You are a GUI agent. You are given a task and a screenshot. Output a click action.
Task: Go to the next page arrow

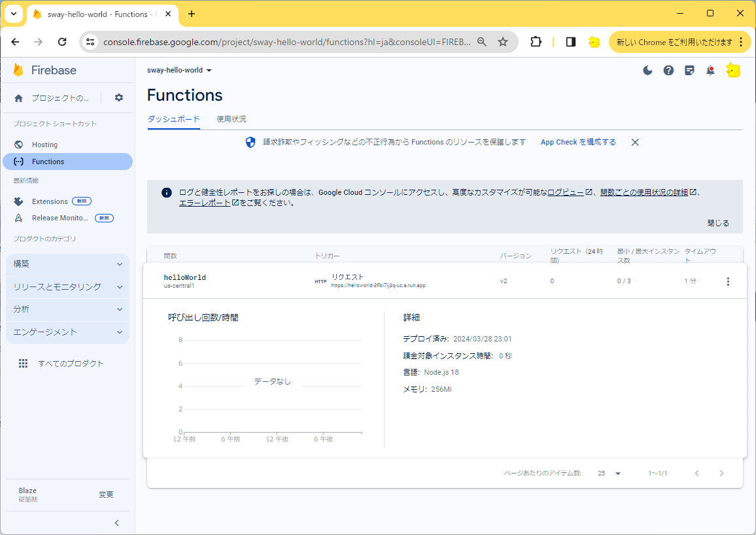tap(721, 474)
